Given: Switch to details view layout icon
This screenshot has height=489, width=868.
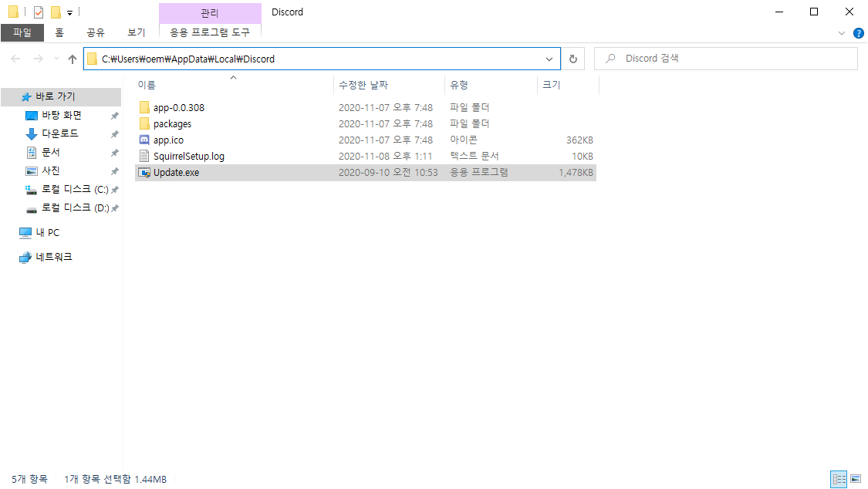Looking at the screenshot, I should [x=839, y=479].
